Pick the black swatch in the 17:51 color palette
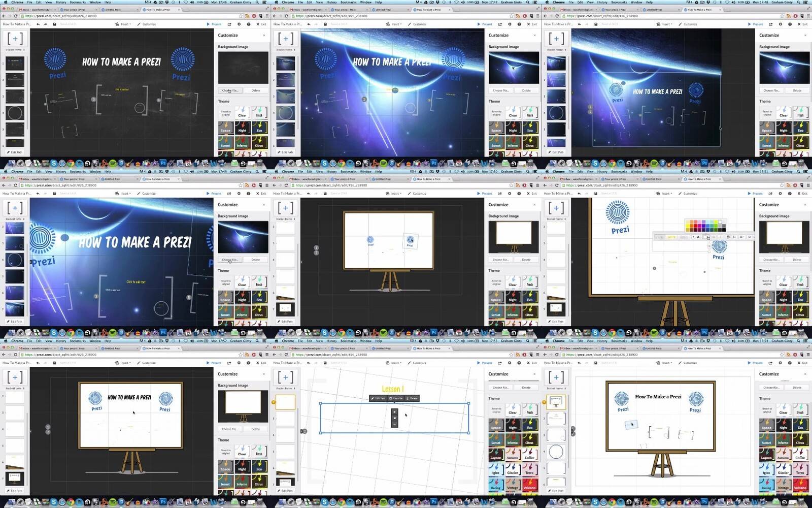 click(x=724, y=230)
